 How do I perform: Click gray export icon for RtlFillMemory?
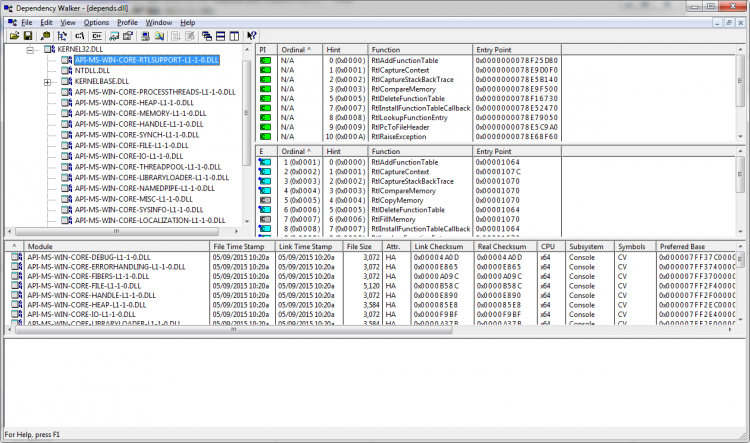click(265, 219)
